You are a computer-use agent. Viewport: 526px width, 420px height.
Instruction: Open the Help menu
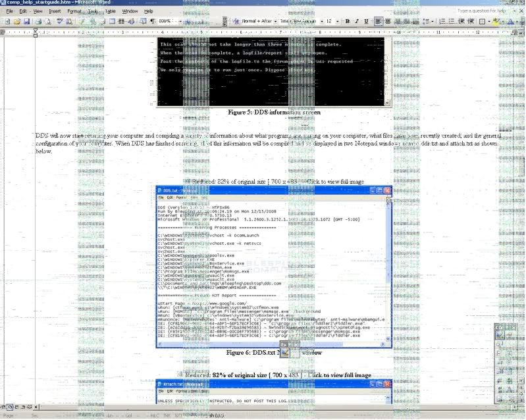coord(148,11)
